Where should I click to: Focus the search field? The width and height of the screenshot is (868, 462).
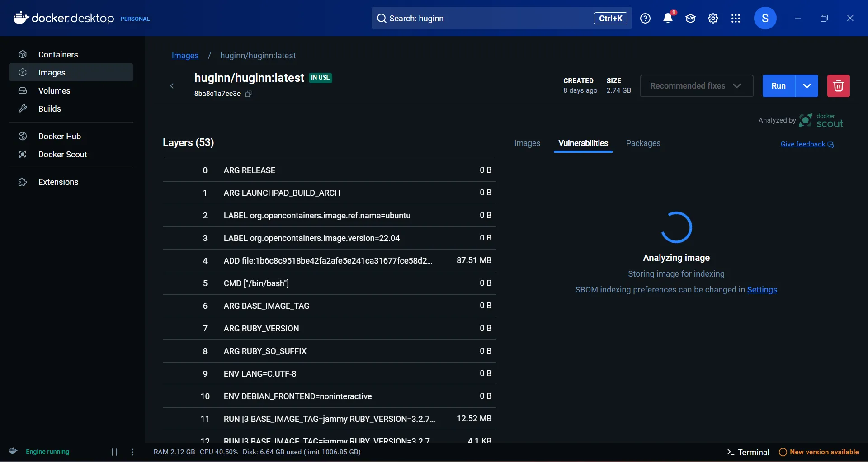(501, 18)
